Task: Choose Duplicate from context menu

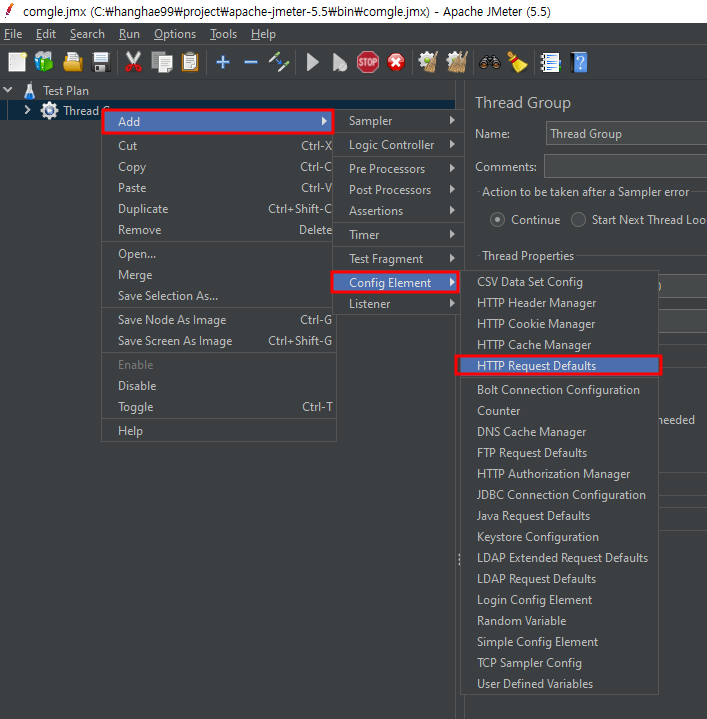Action: point(219,209)
